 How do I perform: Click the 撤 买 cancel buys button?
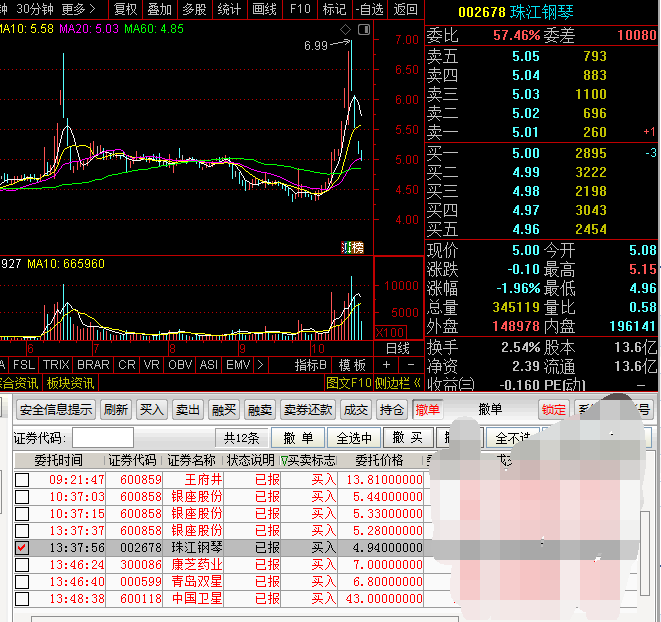408,438
